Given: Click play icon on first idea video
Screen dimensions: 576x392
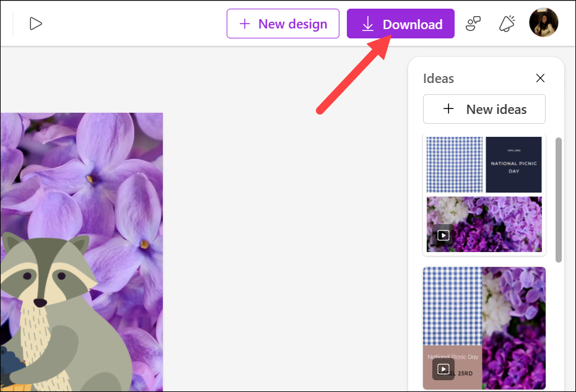Looking at the screenshot, I should point(443,235).
